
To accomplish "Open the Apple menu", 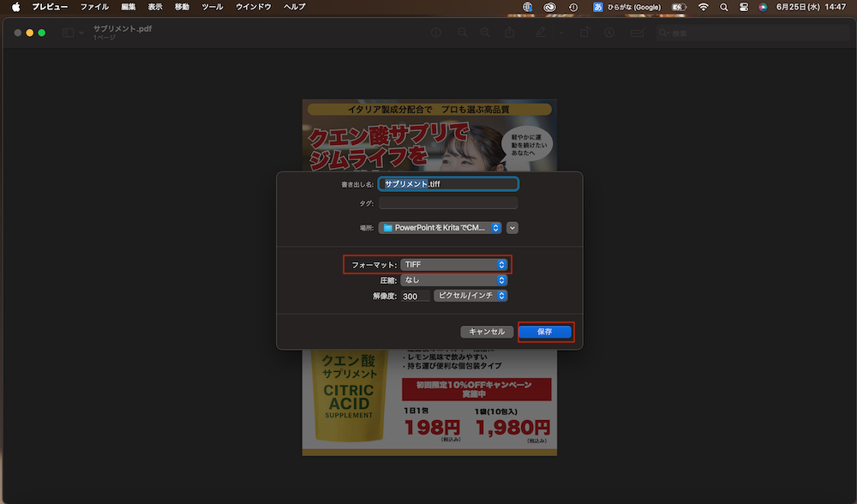I will click(15, 7).
